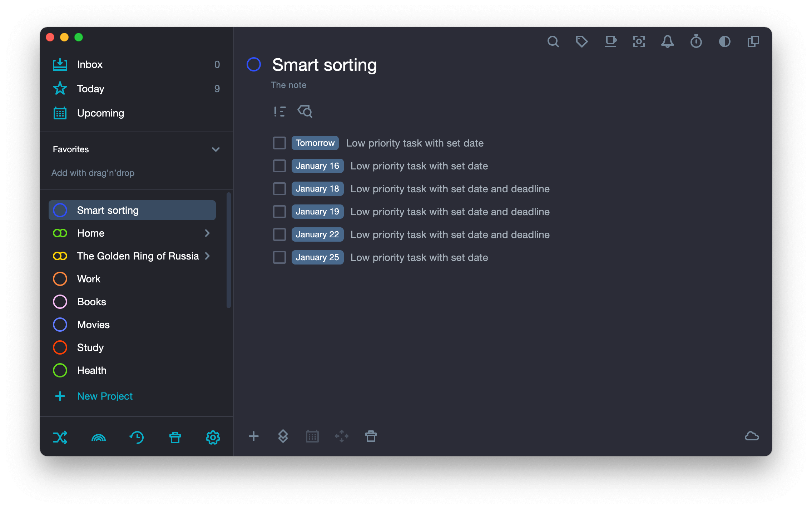
Task: Check the January 16 task checkbox
Action: pyautogui.click(x=279, y=166)
